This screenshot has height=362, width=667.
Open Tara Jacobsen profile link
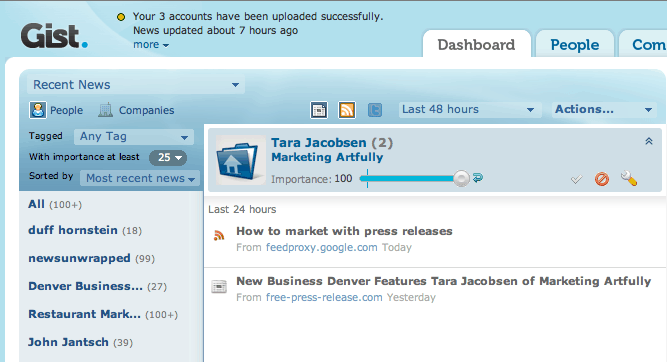(319, 143)
